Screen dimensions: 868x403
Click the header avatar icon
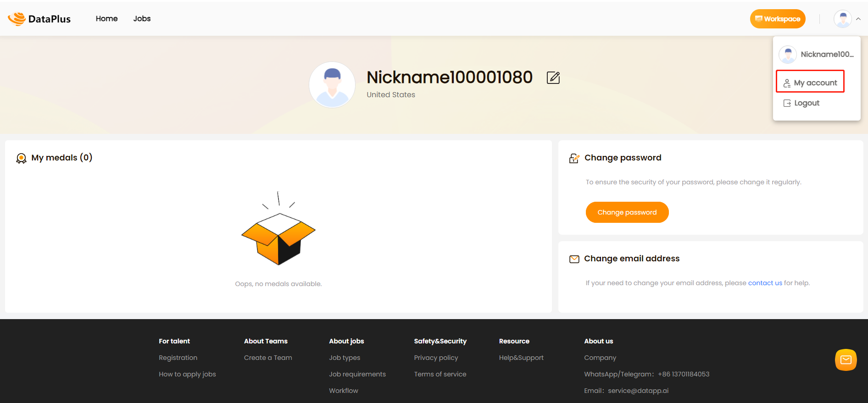(842, 19)
